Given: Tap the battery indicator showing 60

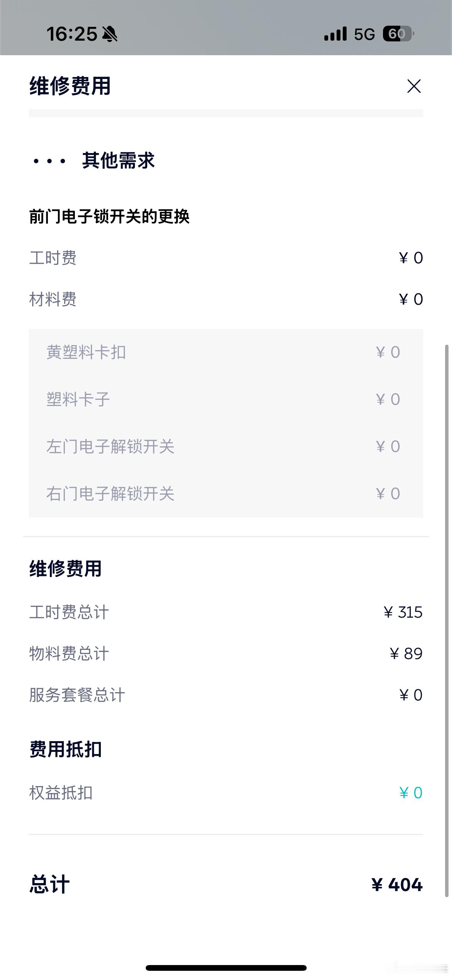Looking at the screenshot, I should 398,34.
